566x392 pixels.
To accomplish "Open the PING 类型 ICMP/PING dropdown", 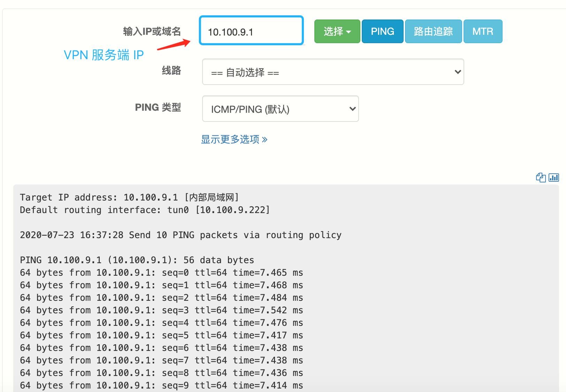I will 280,109.
